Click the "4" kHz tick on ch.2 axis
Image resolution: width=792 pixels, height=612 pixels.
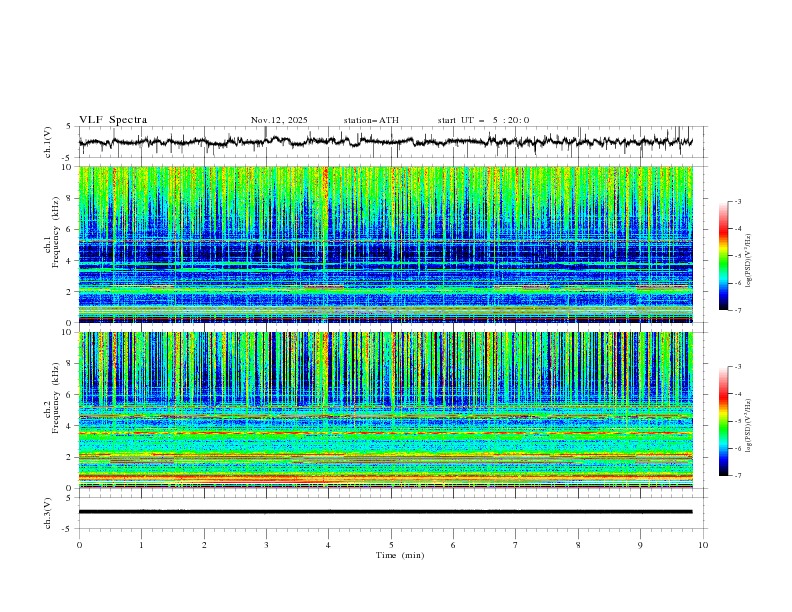point(70,426)
